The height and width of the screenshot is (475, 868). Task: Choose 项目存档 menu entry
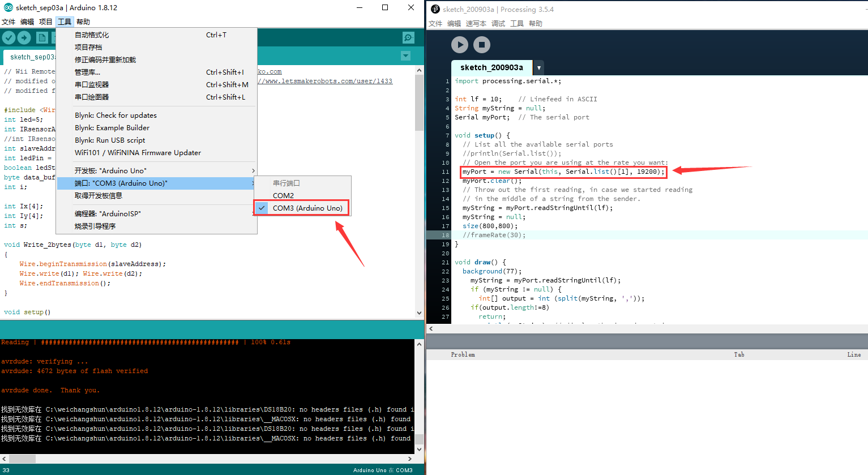pos(156,47)
